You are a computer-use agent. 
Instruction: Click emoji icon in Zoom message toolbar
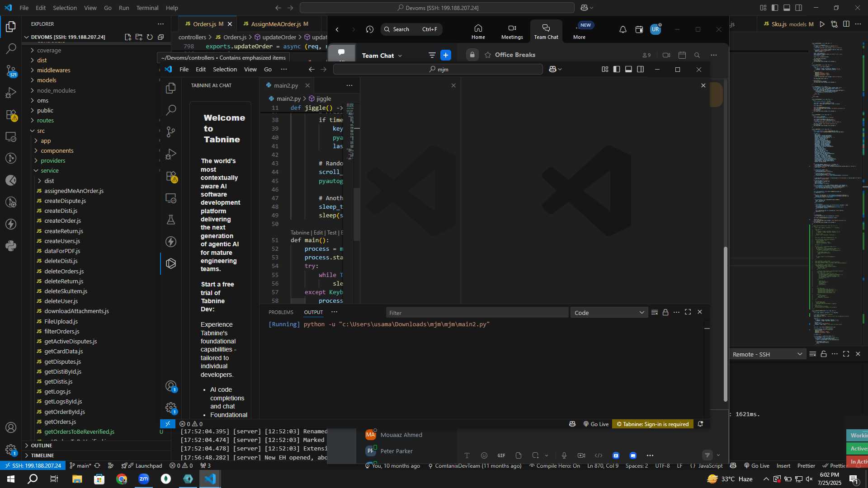(x=484, y=455)
